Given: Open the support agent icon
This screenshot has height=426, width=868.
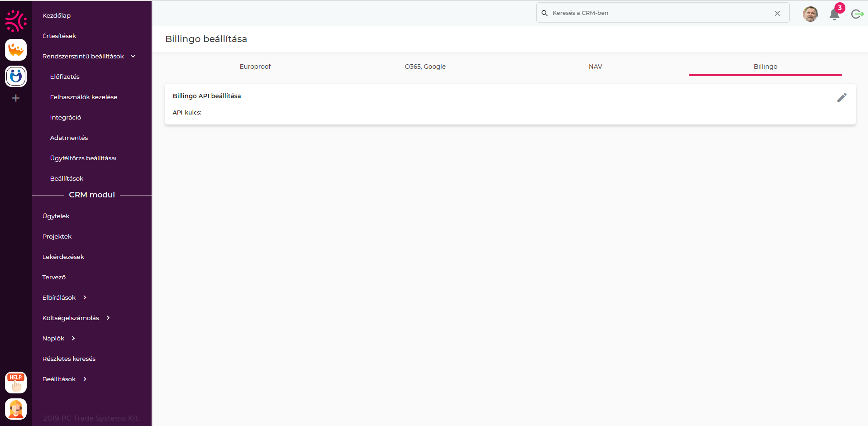Looking at the screenshot, I should pyautogui.click(x=16, y=409).
